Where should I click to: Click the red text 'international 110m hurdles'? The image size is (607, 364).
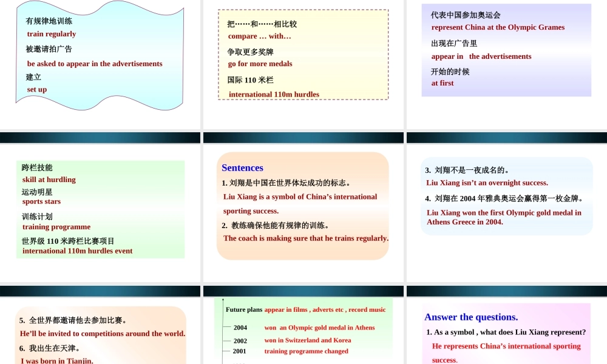(x=274, y=95)
